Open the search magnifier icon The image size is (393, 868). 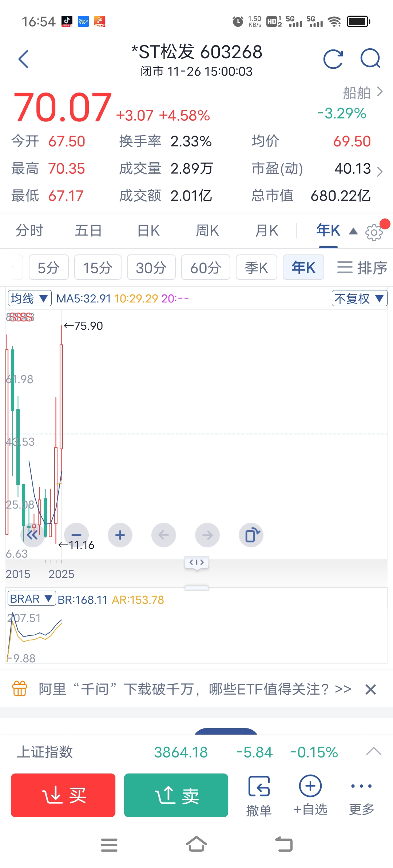(370, 59)
